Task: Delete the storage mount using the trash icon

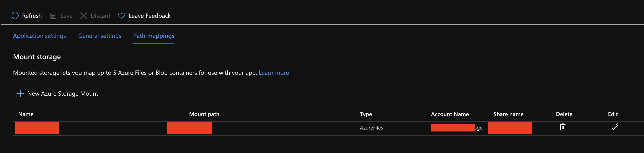Action: [562, 127]
